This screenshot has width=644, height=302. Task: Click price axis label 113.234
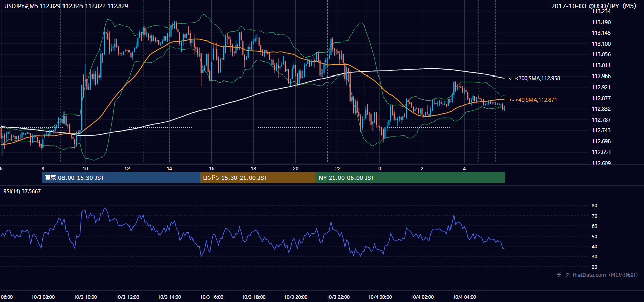601,11
